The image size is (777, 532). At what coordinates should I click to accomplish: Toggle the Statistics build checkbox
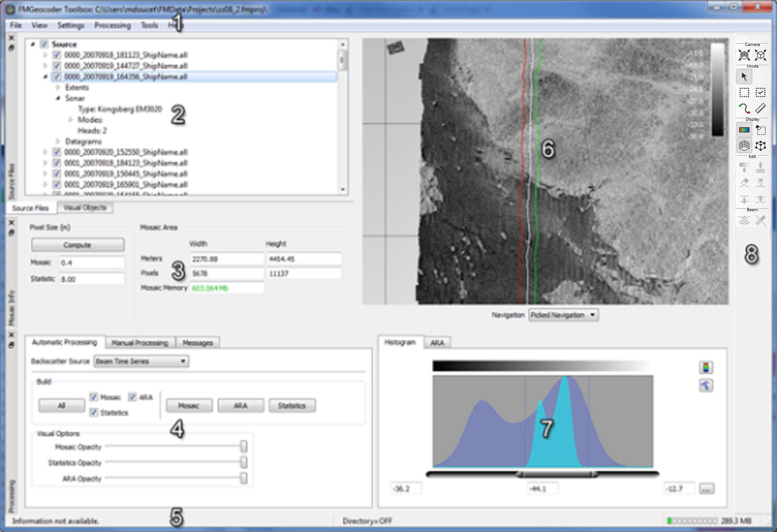point(94,412)
